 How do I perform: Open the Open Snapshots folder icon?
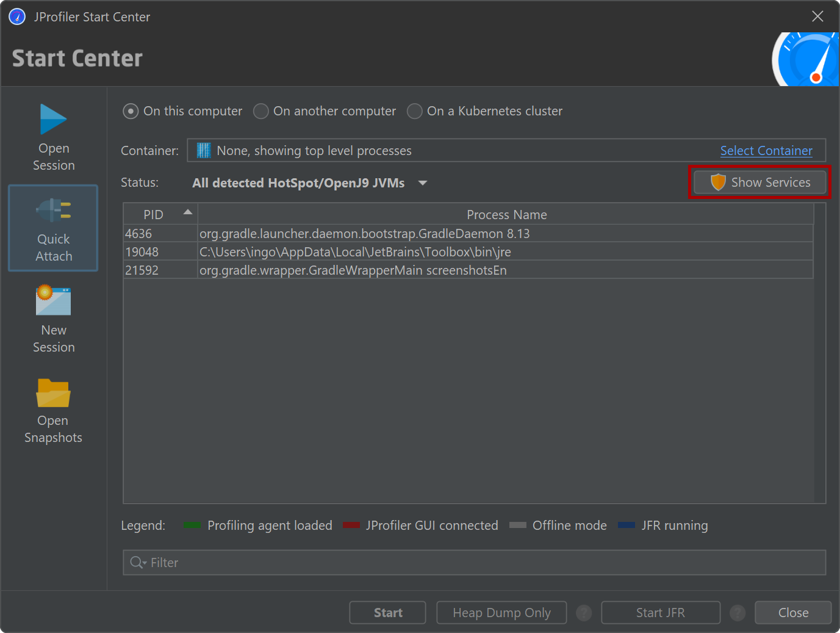coord(53,393)
